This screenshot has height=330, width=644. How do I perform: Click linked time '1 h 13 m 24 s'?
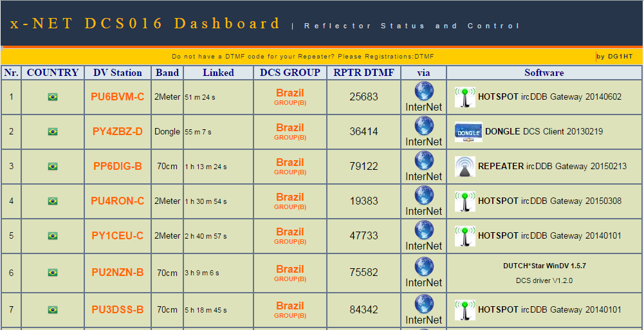point(206,167)
